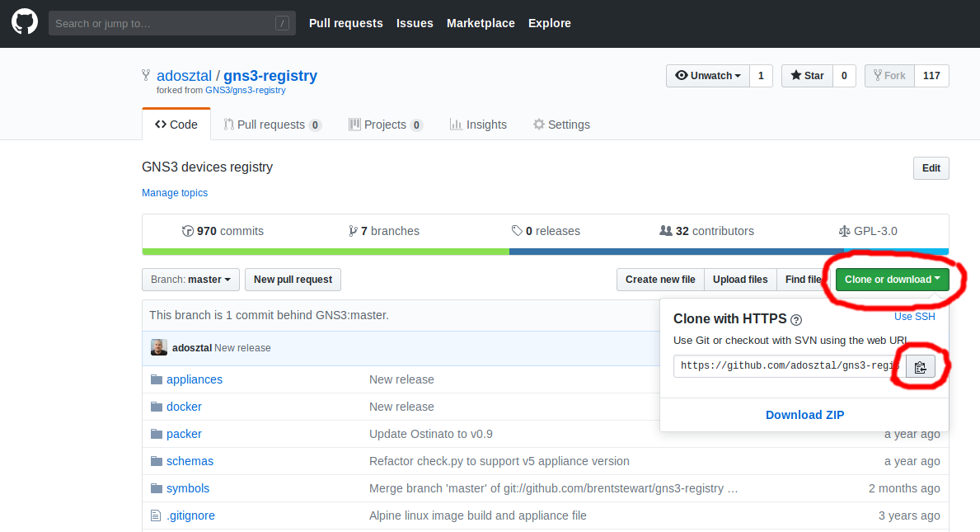Screen dimensions: 980x532
Task: Click the contributors people icon
Action: 666,231
